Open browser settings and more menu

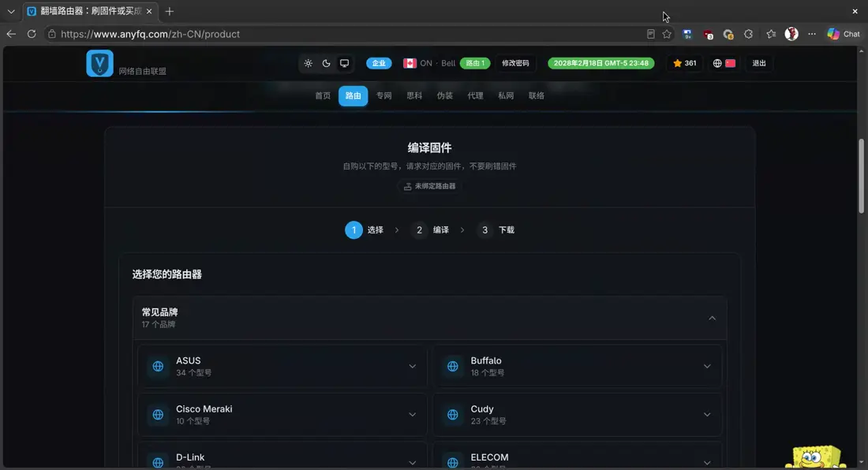tap(812, 34)
